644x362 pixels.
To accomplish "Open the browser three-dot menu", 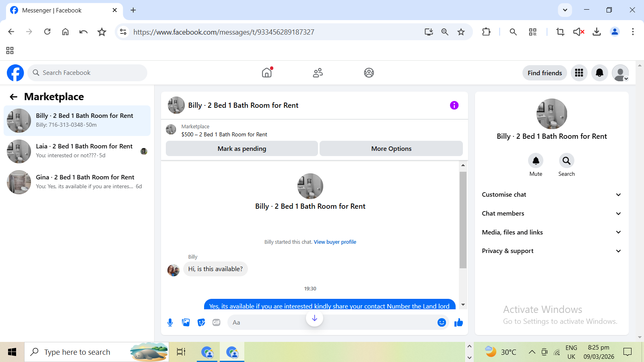I will (633, 32).
